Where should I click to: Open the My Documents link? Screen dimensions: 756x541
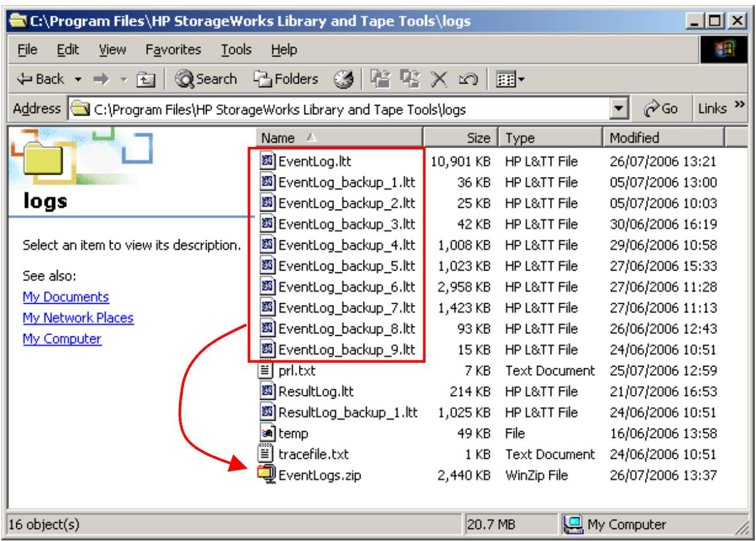(x=65, y=296)
